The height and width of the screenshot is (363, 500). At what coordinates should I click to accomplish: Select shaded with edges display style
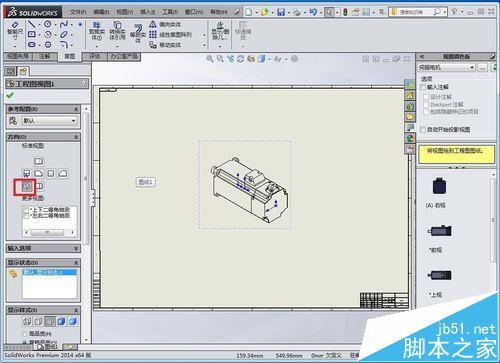coord(61,321)
